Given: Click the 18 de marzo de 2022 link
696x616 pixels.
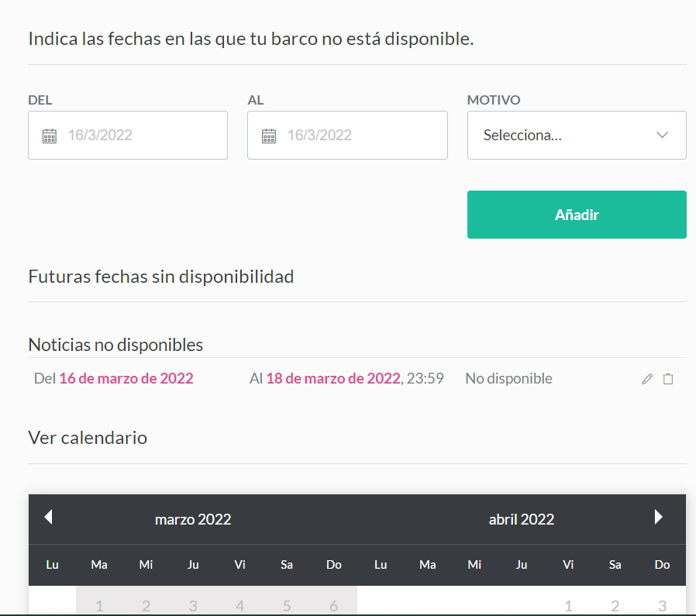Looking at the screenshot, I should [x=332, y=379].
